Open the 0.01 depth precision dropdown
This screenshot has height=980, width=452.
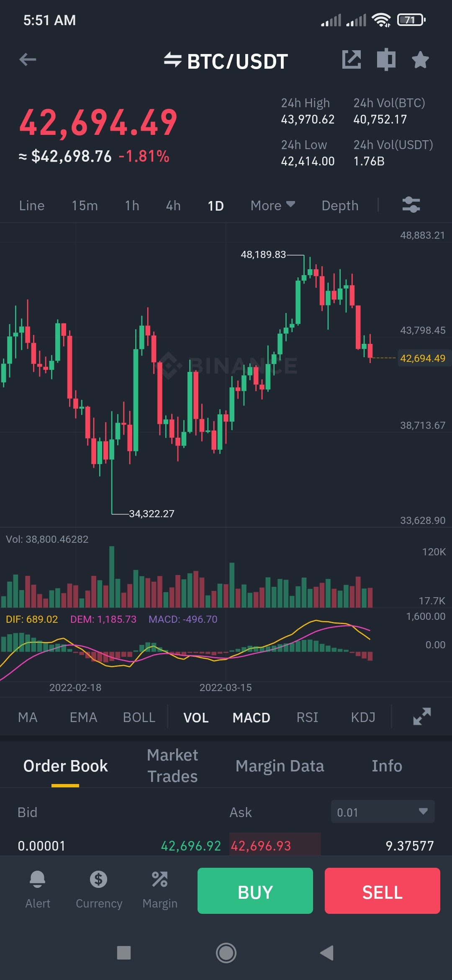[383, 812]
